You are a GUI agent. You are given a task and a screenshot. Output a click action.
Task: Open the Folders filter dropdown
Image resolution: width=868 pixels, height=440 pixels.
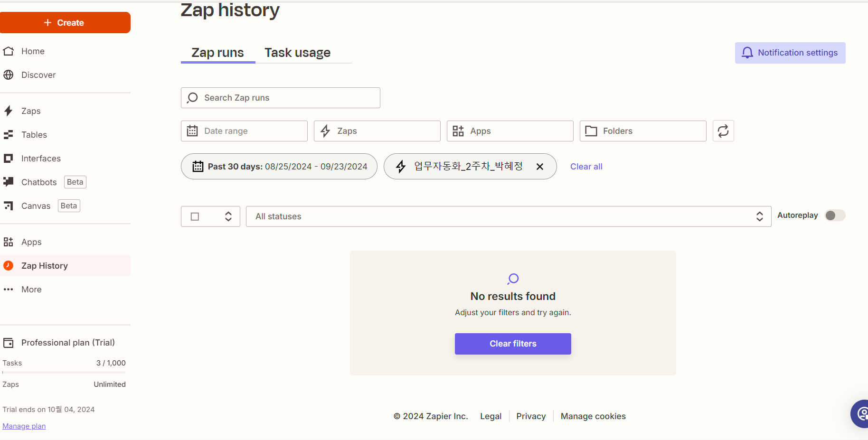(x=643, y=131)
